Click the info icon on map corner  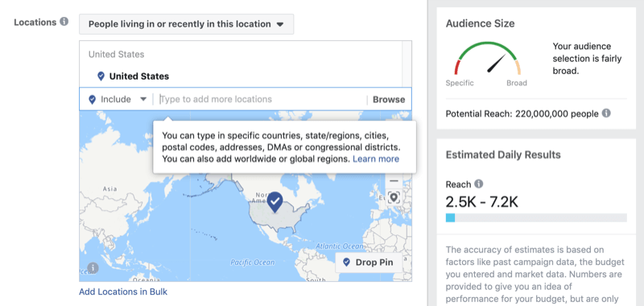click(93, 268)
